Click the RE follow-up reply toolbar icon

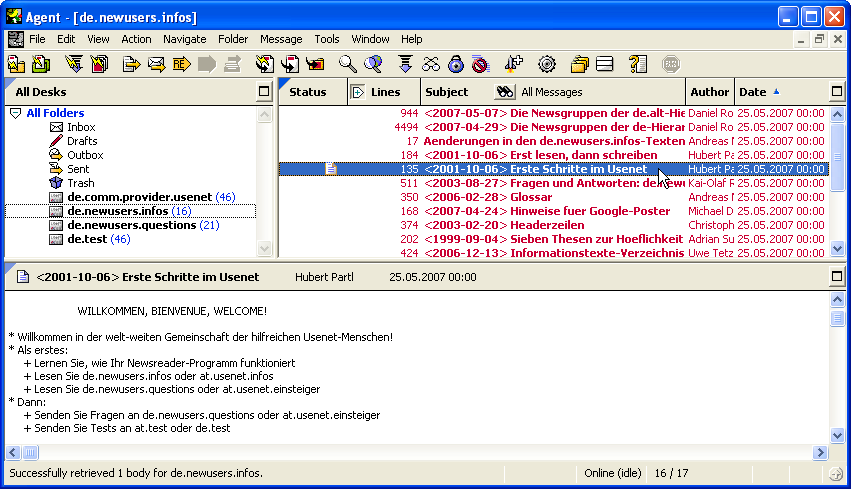coord(181,64)
